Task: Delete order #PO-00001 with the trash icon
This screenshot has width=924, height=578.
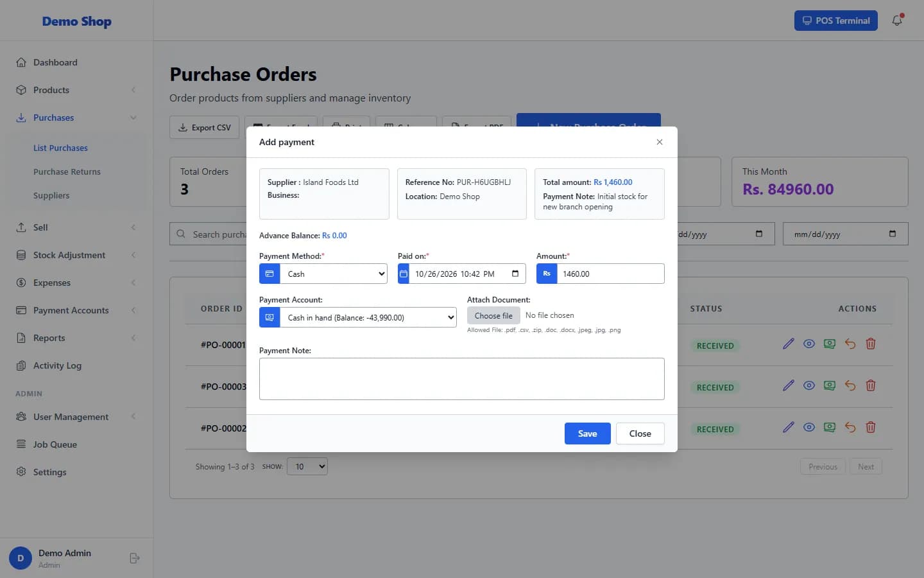Action: tap(871, 344)
